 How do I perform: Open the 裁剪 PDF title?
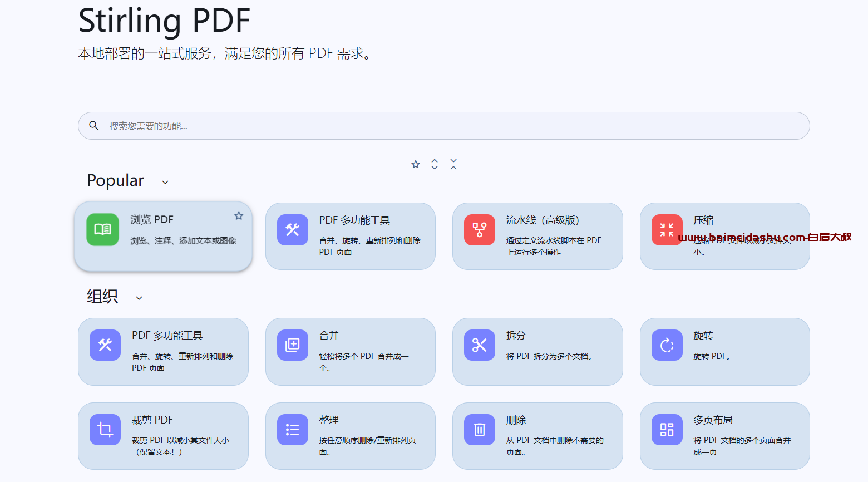tap(152, 420)
